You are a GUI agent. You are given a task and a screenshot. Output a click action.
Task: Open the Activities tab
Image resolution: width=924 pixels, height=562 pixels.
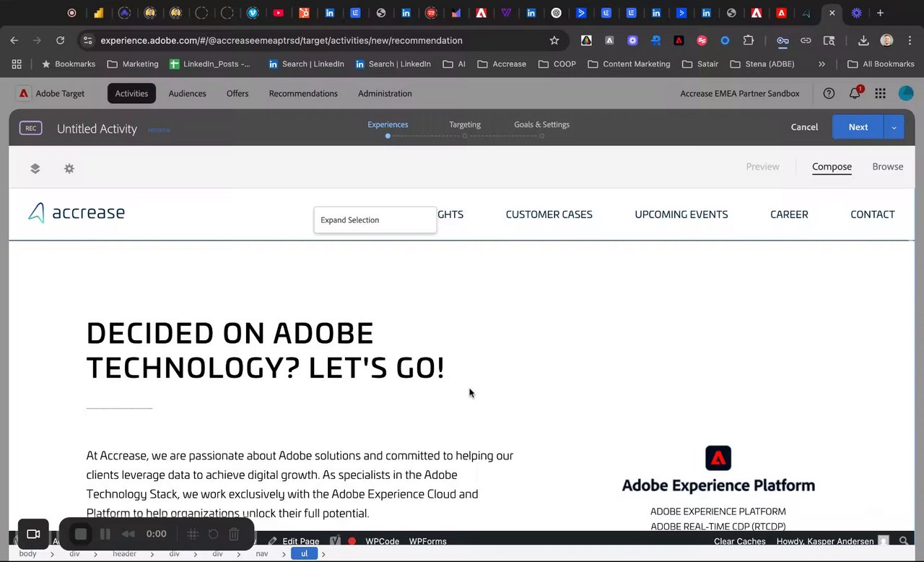pyautogui.click(x=131, y=93)
